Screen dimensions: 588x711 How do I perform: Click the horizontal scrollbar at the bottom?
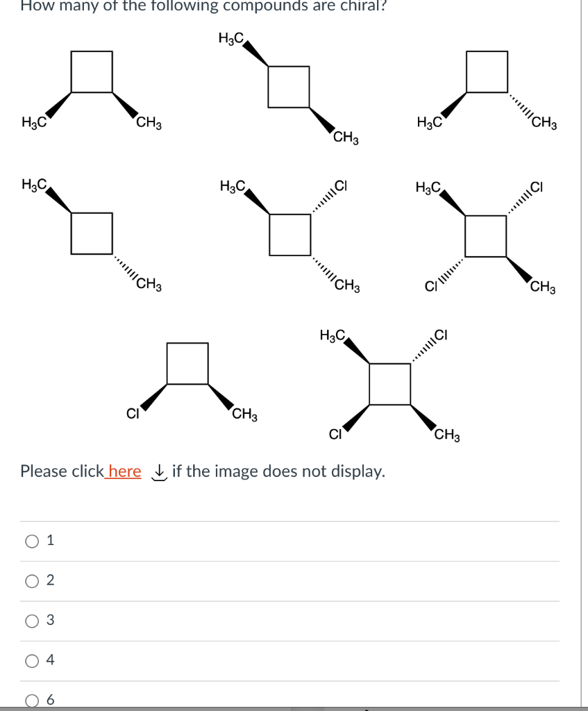click(x=292, y=708)
